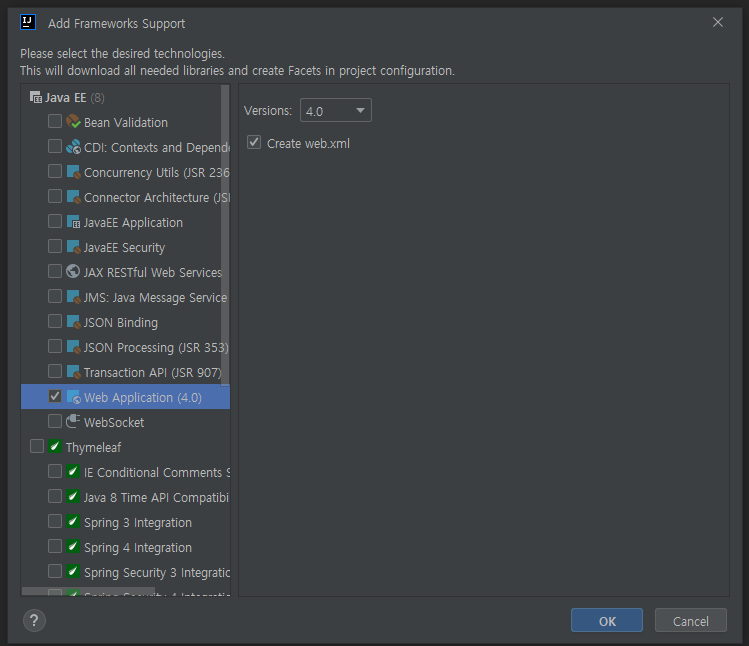The height and width of the screenshot is (646, 749).
Task: Click the Concurrency Utils framework icon
Action: (x=73, y=172)
